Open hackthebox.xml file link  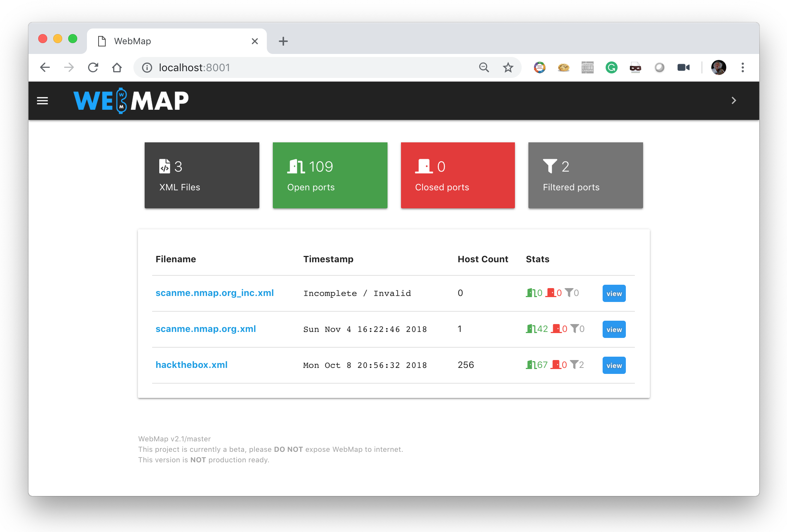coord(192,365)
